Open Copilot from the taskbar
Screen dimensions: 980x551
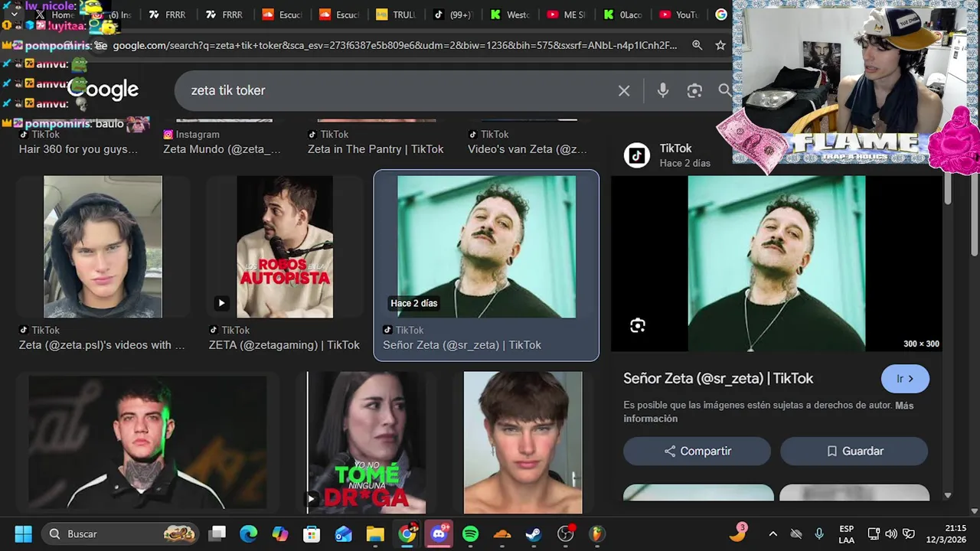pyautogui.click(x=280, y=533)
